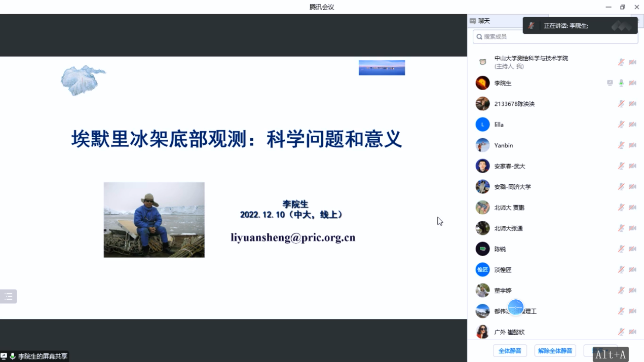Click the muted mic icon for Yanbin

[621, 145]
